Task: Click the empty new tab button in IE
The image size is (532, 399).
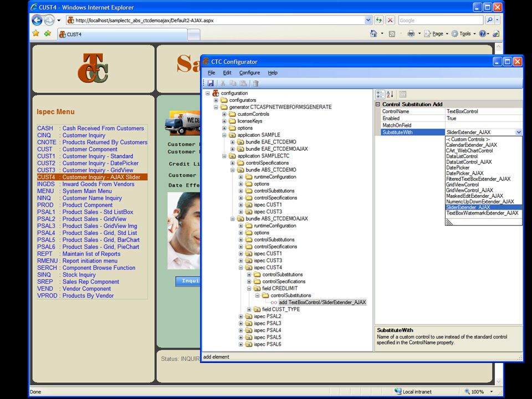Action: click(194, 34)
